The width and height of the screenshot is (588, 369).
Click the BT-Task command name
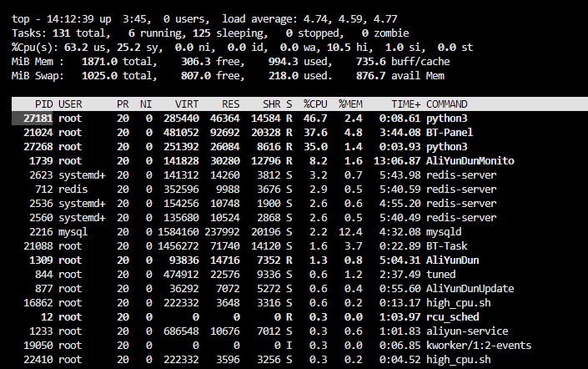[446, 246]
